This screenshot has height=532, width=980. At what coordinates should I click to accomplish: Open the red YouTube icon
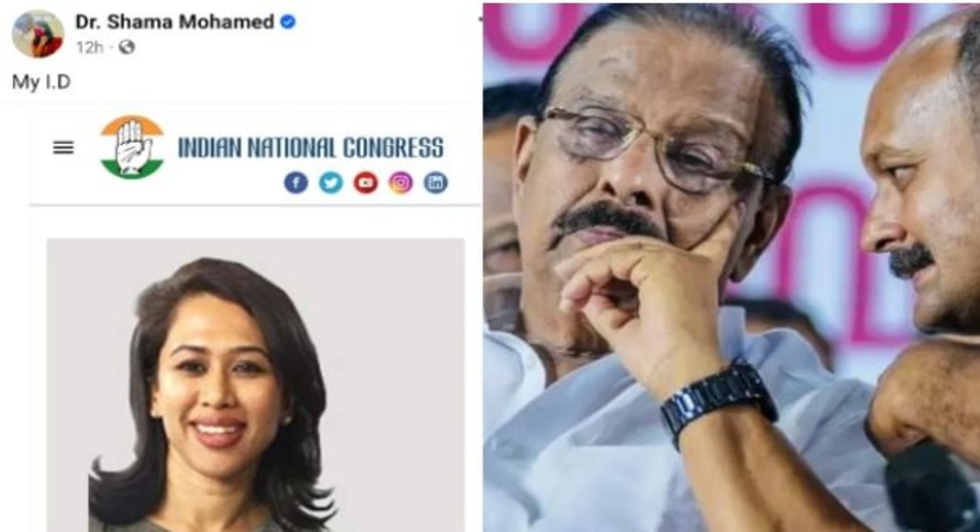pos(365,183)
